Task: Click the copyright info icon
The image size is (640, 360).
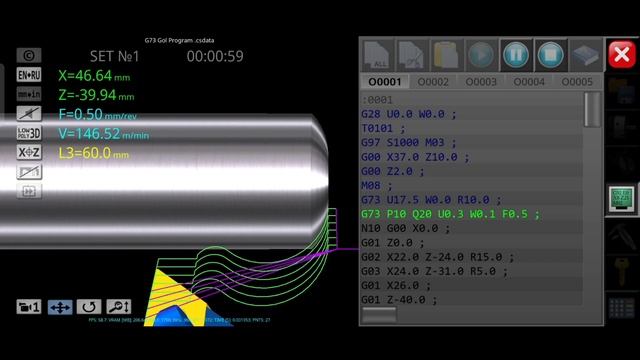Action: coord(29,56)
